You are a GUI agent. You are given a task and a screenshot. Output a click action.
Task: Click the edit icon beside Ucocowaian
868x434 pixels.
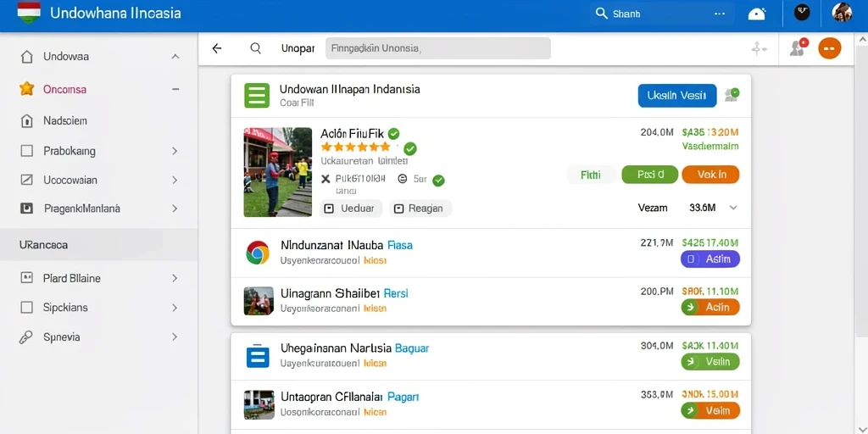click(26, 180)
